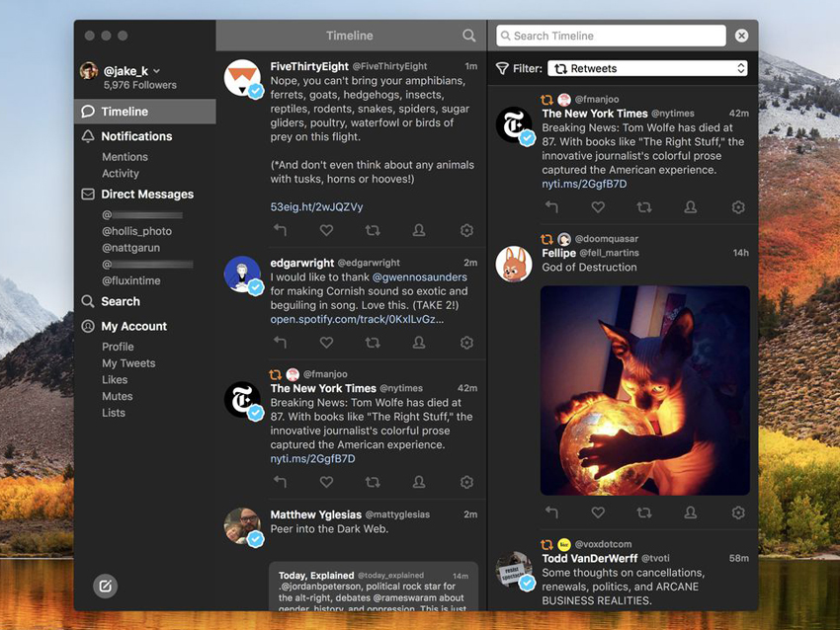Open nyti.ms/2GgfB7D link in filter column
The image size is (840, 630).
pyautogui.click(x=584, y=184)
